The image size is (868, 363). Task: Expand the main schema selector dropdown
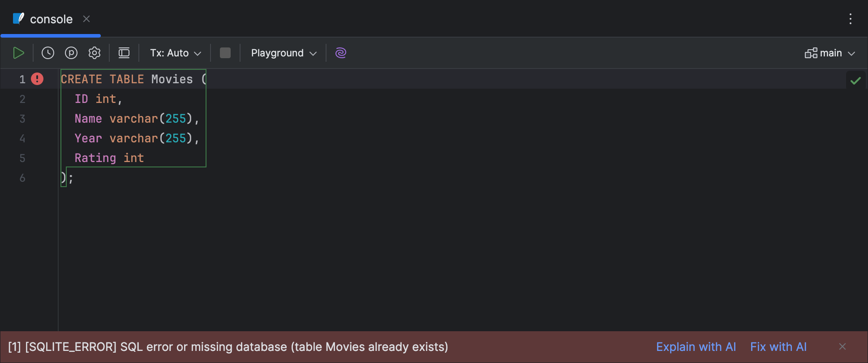tap(830, 53)
